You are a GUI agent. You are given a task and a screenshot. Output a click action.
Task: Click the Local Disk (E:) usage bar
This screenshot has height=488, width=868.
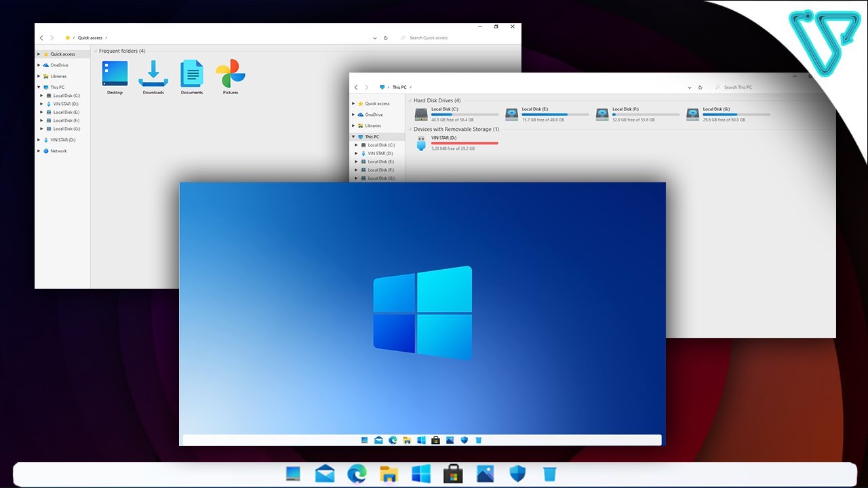(555, 115)
